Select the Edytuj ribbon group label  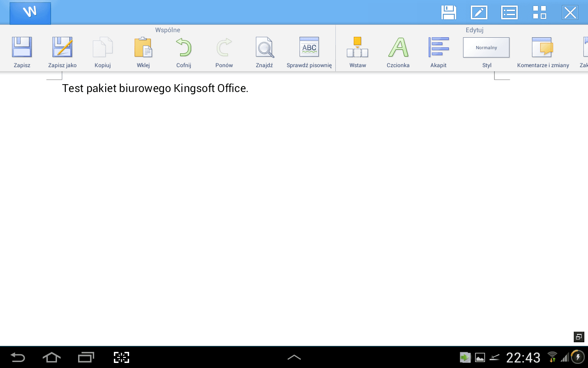pyautogui.click(x=475, y=30)
